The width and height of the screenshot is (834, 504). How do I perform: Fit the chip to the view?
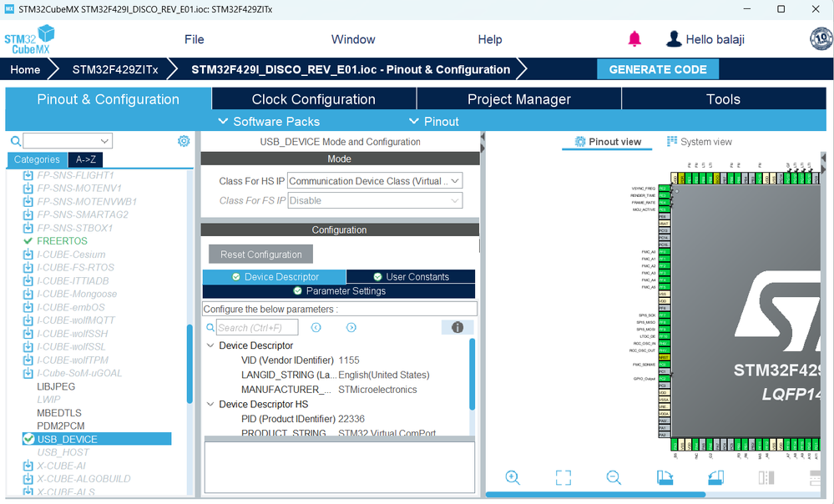click(564, 477)
